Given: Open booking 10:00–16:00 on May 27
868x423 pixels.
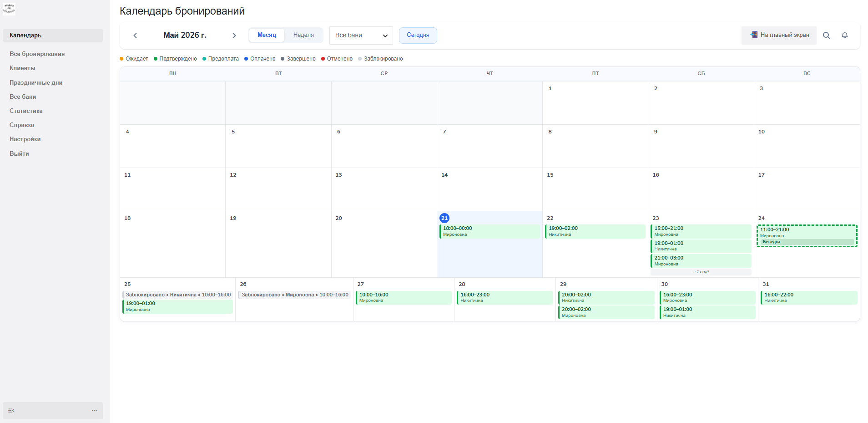Looking at the screenshot, I should (404, 298).
